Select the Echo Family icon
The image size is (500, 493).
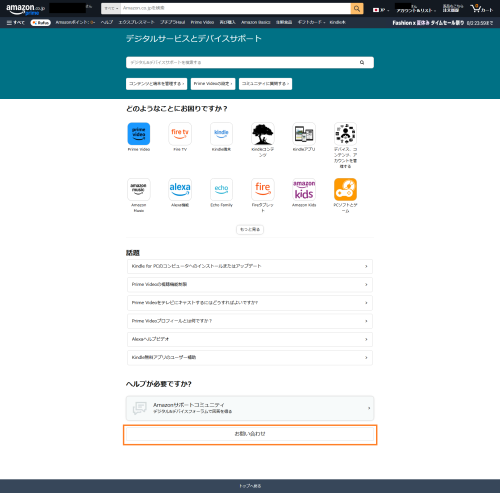[221, 189]
